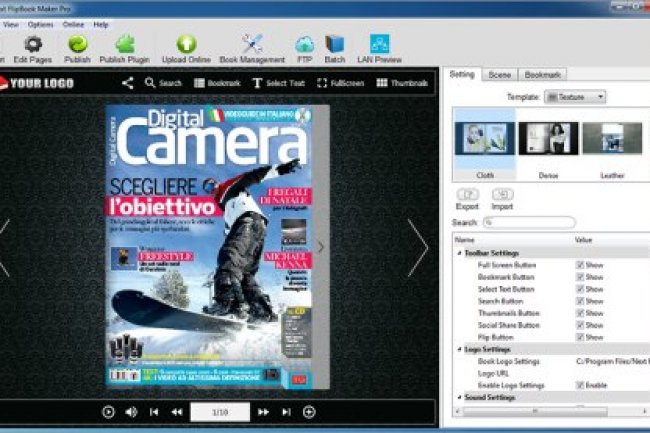Open the Publish Plugin tool
The height and width of the screenshot is (433, 650).
coord(124,49)
